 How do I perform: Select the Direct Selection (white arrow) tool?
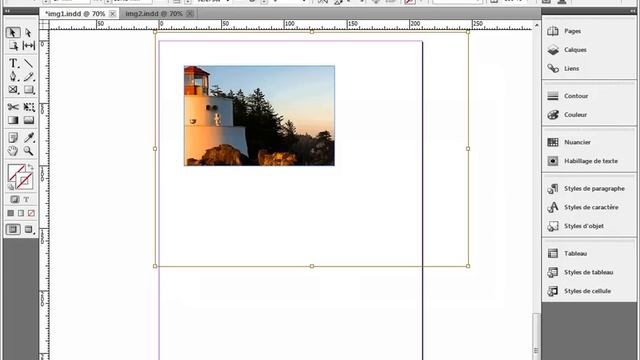tap(28, 33)
